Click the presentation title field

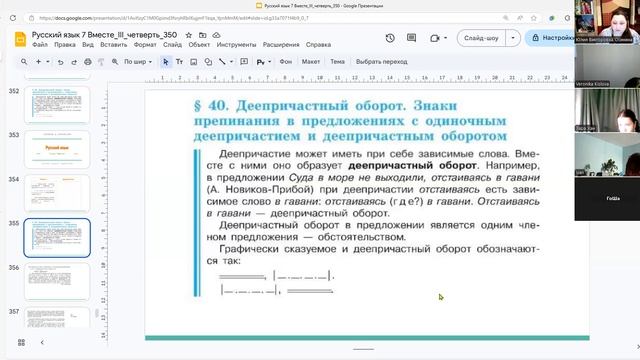(x=104, y=35)
